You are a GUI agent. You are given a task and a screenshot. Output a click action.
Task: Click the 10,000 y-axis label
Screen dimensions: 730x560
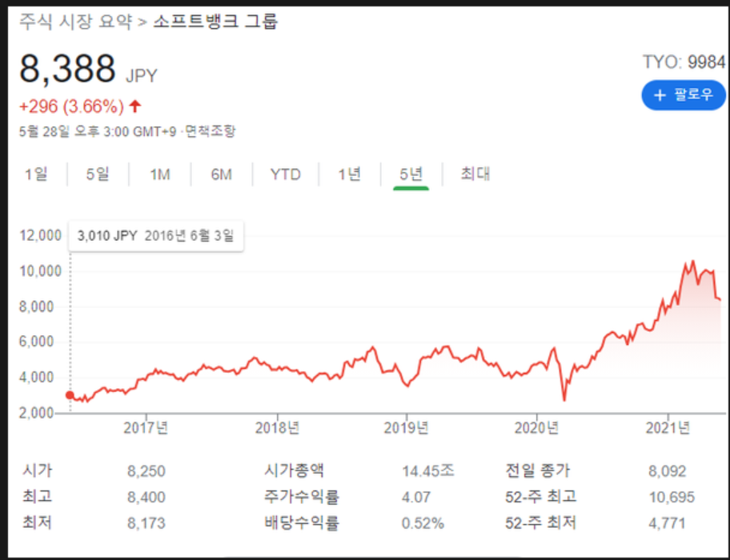click(x=41, y=271)
